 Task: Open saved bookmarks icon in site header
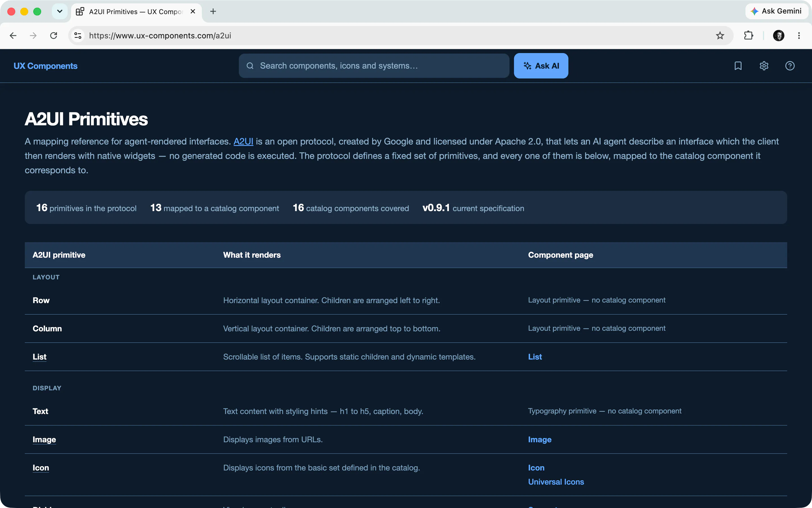point(738,66)
